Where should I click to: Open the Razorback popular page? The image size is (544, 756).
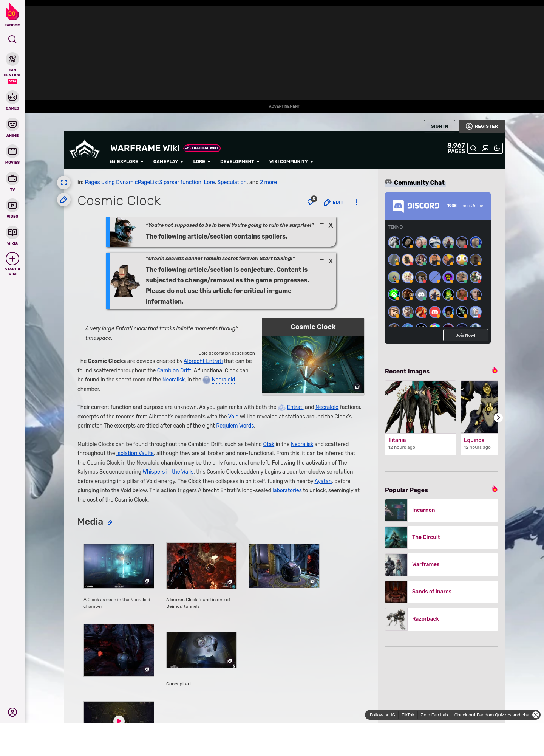tap(442, 619)
